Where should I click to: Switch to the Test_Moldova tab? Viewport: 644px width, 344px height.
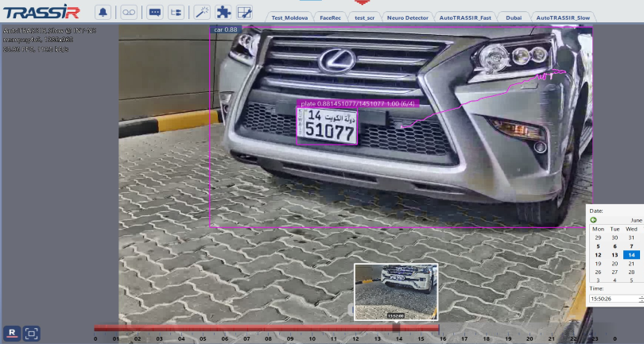pyautogui.click(x=289, y=17)
